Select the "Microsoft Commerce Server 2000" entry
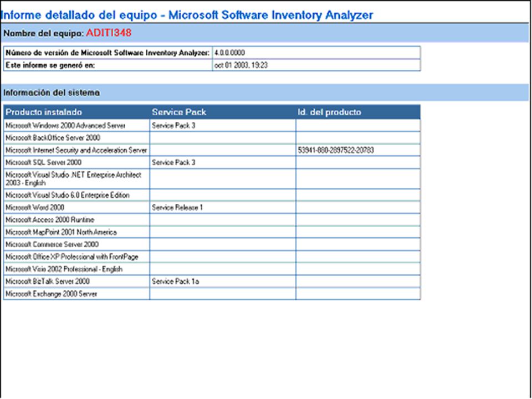The image size is (532, 399). pyautogui.click(x=52, y=244)
